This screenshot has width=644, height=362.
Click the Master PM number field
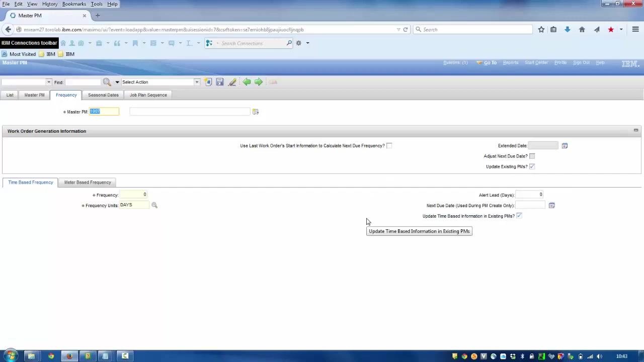pos(104,112)
